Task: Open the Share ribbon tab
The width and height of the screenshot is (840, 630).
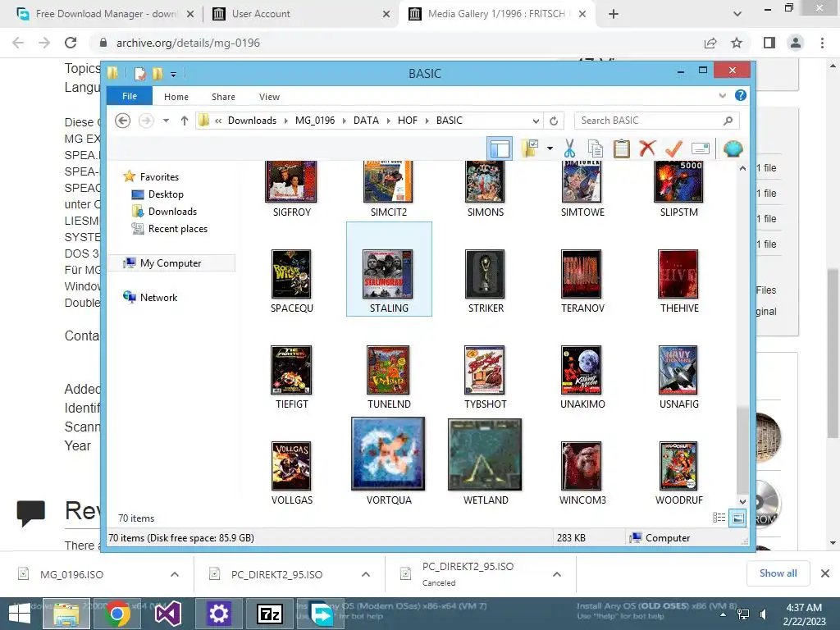Action: (223, 97)
